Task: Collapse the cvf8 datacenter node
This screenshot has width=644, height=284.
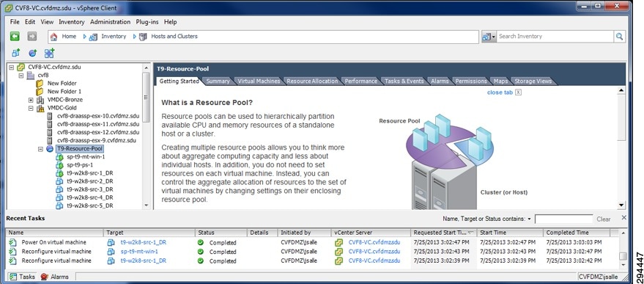Action: click(x=21, y=76)
